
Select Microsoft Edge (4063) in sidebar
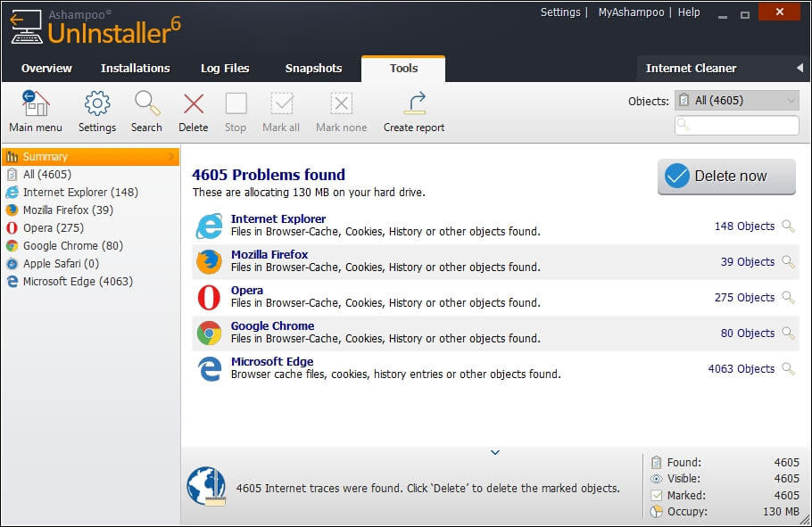point(78,282)
